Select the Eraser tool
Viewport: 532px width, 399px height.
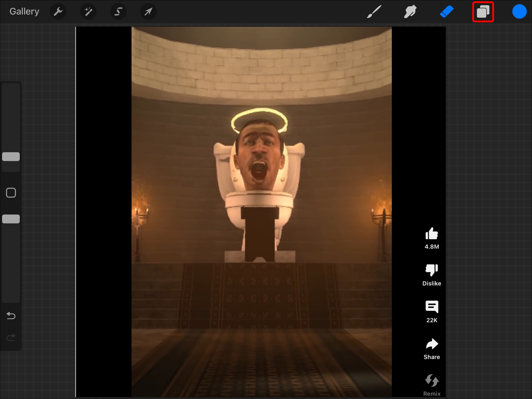tap(447, 12)
